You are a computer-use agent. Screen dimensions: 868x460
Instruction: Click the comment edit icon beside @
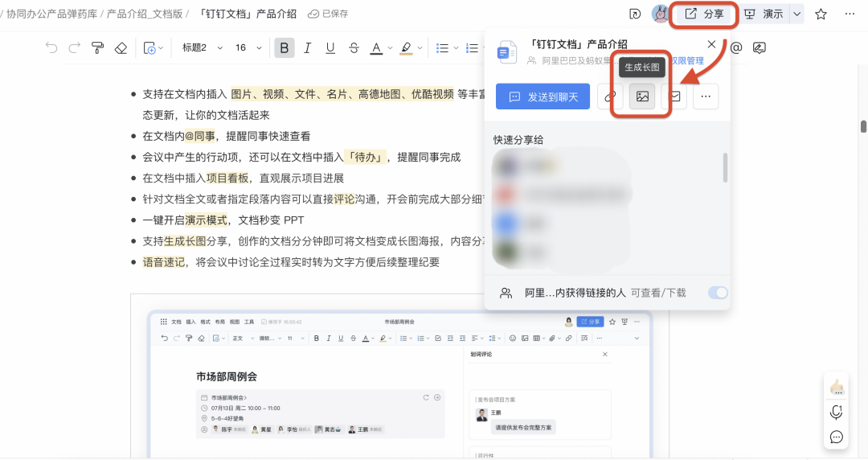(759, 48)
